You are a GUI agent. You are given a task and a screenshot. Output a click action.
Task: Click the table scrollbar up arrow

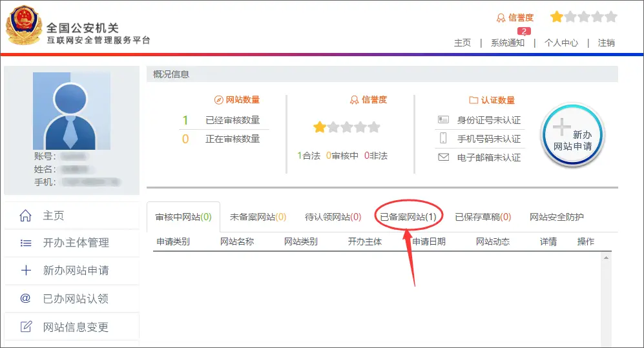606,258
